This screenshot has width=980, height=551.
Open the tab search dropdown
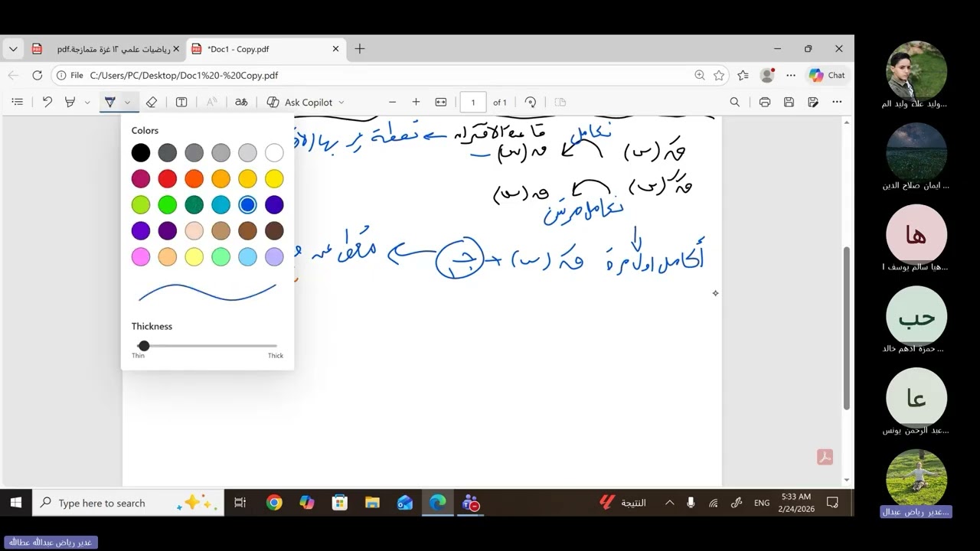[x=13, y=49]
